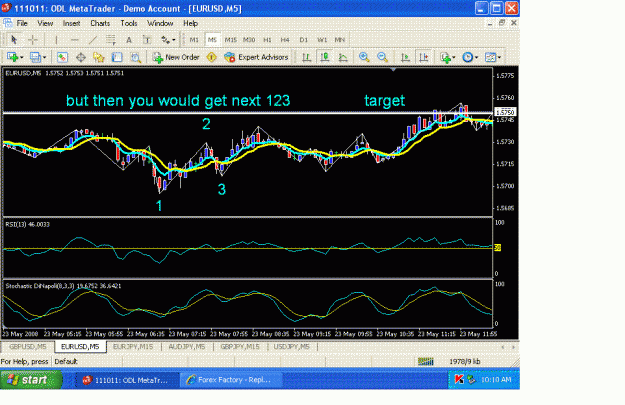Select the H4 timeframe
625x405 pixels.
click(285, 39)
